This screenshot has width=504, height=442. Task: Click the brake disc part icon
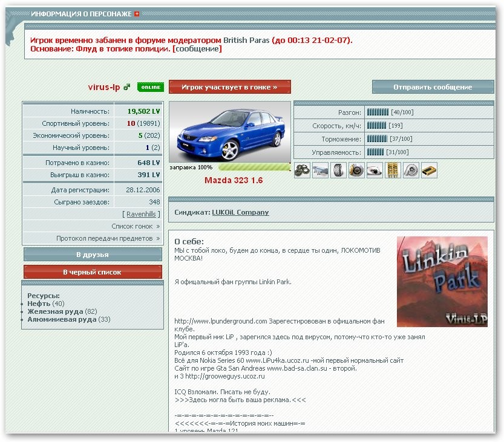[x=356, y=171]
